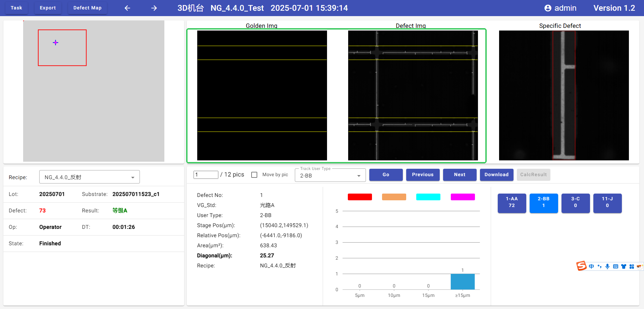This screenshot has width=644, height=309.
Task: Open the Defect Map view
Action: click(88, 8)
